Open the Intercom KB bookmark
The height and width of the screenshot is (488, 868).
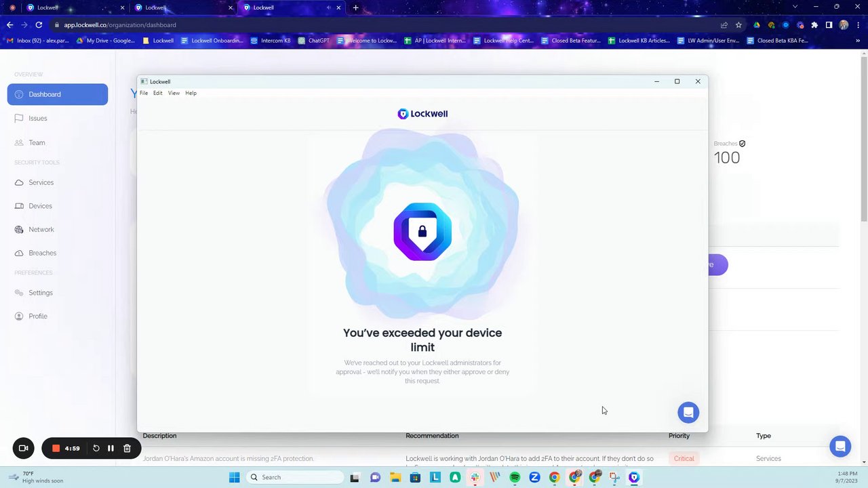[271, 41]
